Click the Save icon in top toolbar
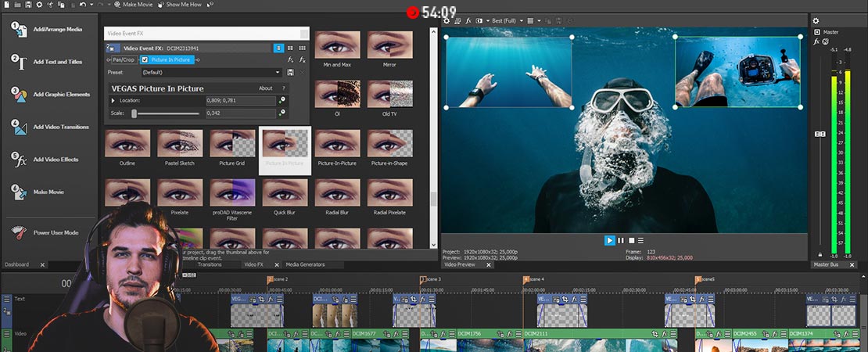The height and width of the screenshot is (352, 868). point(28,5)
